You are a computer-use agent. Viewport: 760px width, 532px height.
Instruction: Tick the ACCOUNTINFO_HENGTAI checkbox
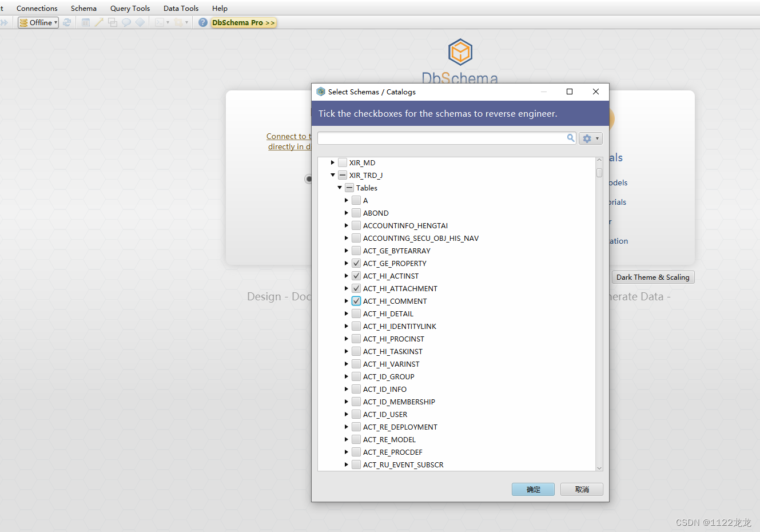356,225
